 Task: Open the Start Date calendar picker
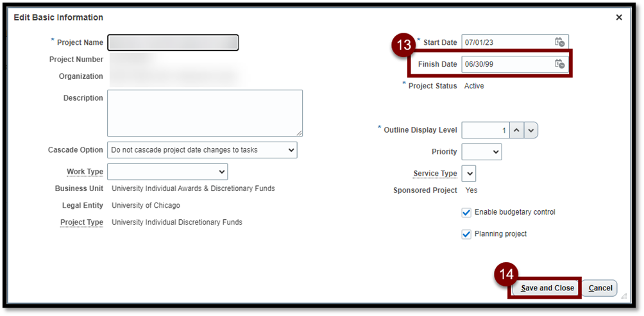(x=560, y=42)
